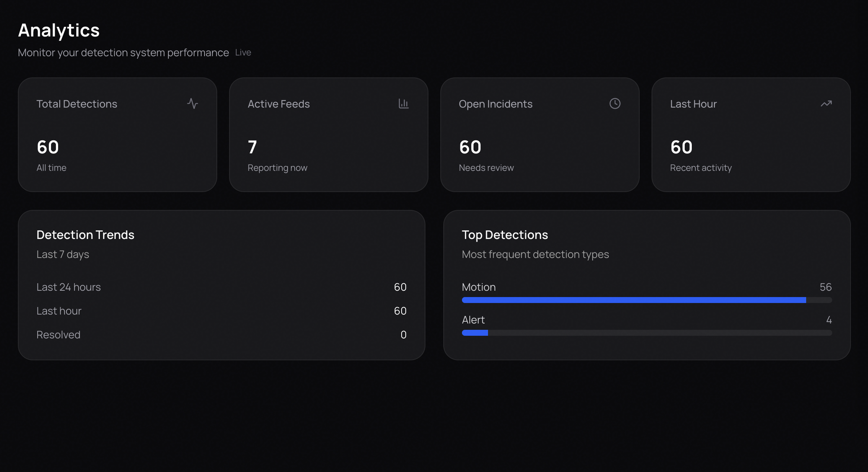Open the Total Detections card

click(x=117, y=135)
